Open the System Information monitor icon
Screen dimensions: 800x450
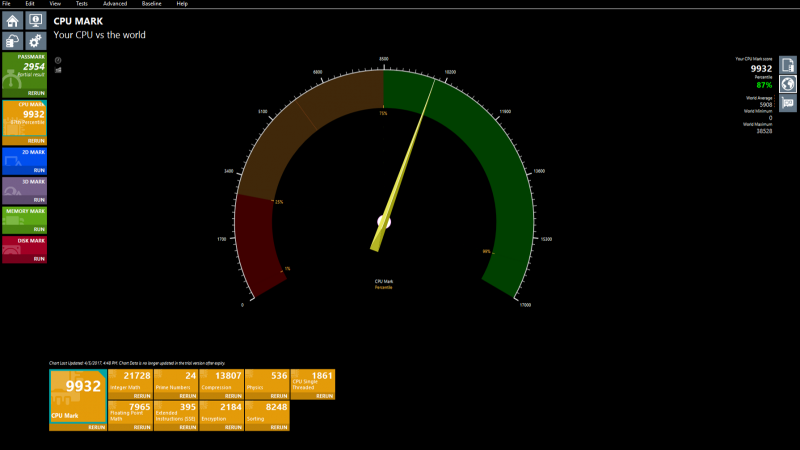point(35,20)
